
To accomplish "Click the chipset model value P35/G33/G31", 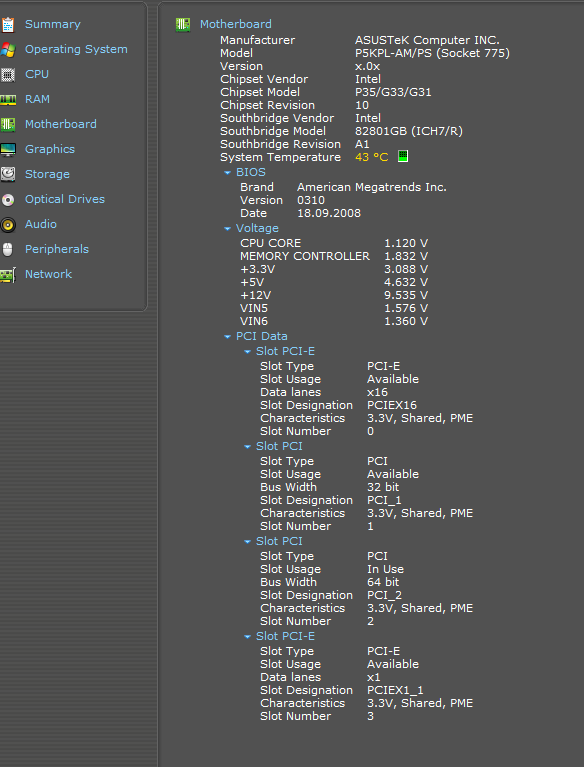I will (x=393, y=92).
